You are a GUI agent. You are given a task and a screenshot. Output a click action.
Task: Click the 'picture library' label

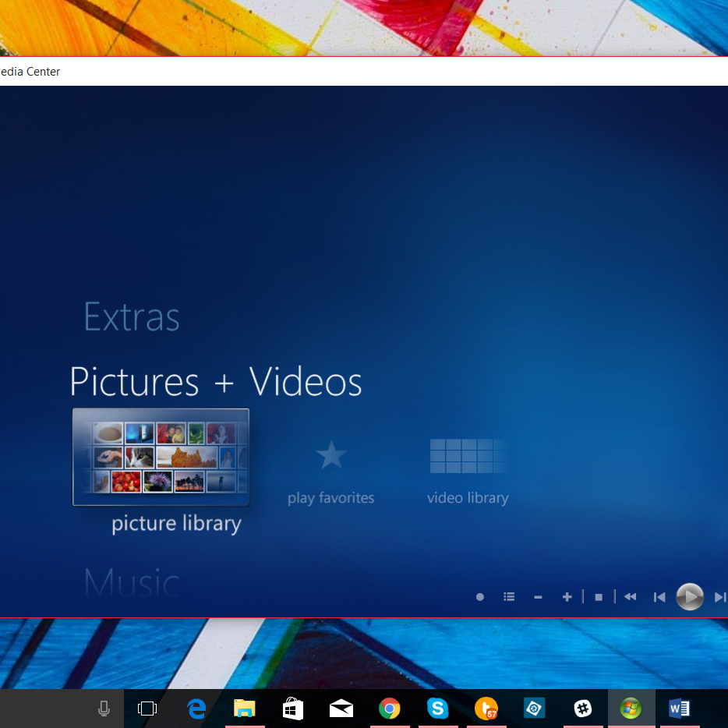point(176,524)
